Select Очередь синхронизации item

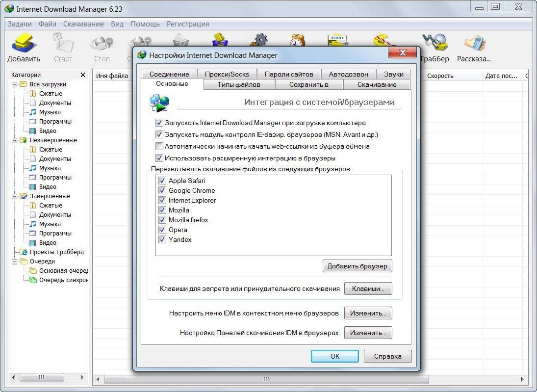point(63,280)
